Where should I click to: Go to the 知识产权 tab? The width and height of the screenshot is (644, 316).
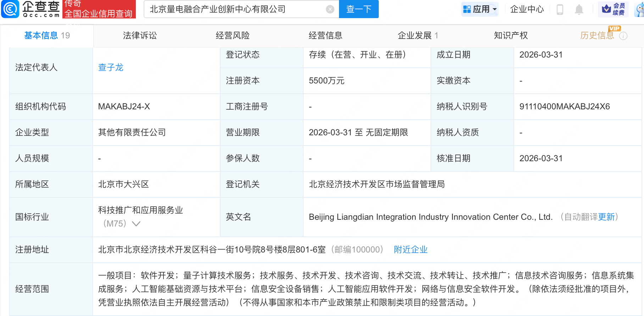click(x=511, y=36)
